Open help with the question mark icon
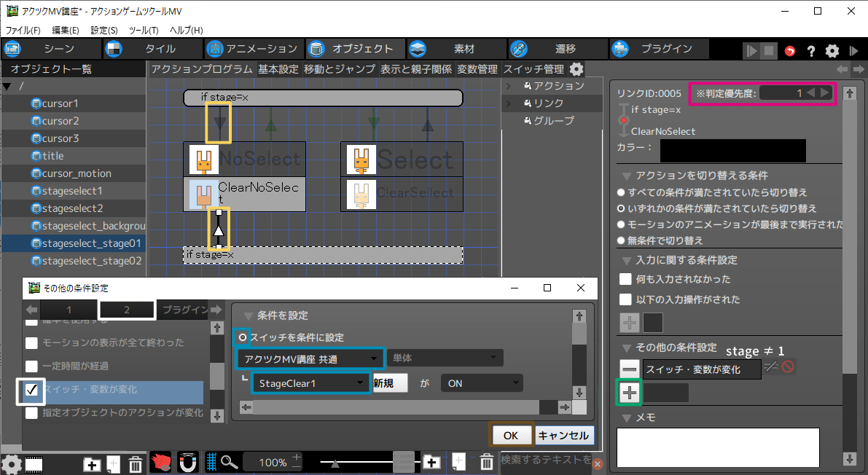Screen dimensions: 868x475 coord(810,51)
